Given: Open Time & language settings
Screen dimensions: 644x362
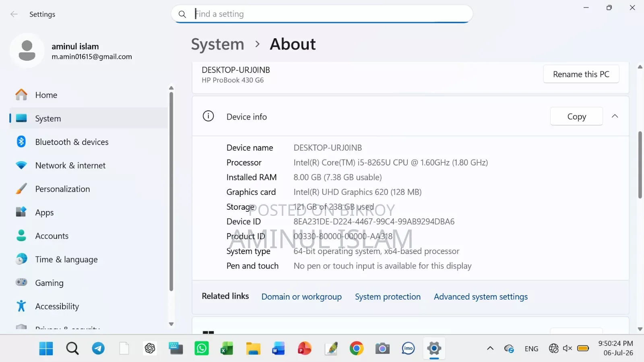Looking at the screenshot, I should tap(89, 259).
